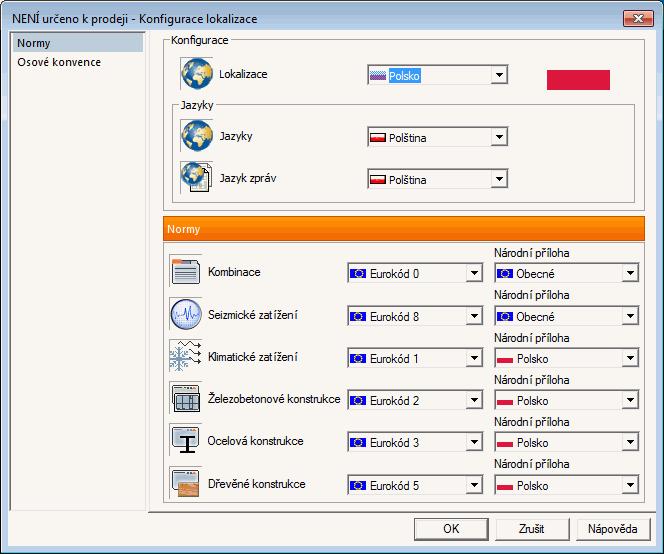The width and height of the screenshot is (664, 554).
Task: Click the Polish flag in Jazyky combo
Action: (x=378, y=138)
